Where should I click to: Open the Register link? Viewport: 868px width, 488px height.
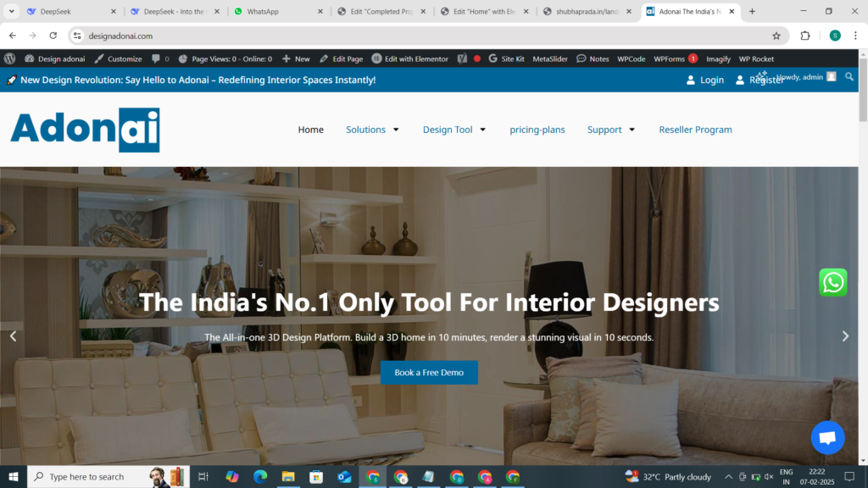(760, 80)
